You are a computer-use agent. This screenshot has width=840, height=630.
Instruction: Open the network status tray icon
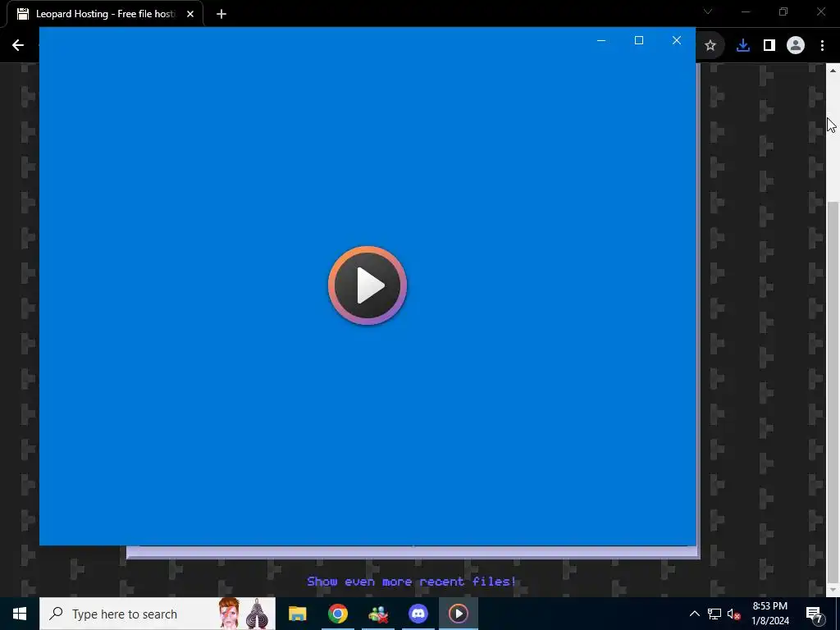[714, 614]
